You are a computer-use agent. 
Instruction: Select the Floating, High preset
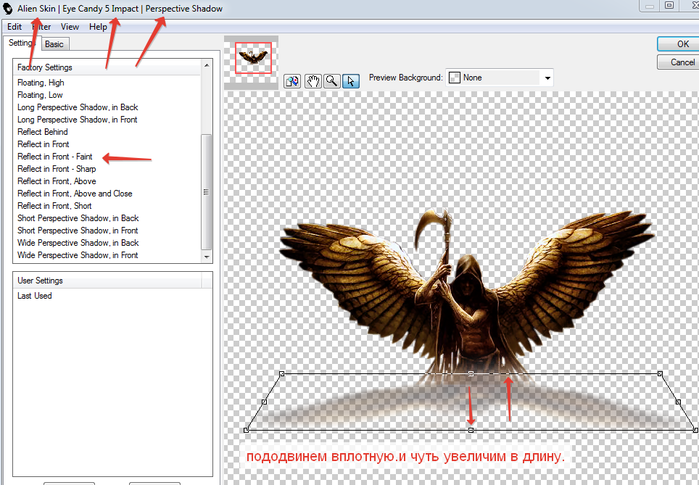point(41,82)
